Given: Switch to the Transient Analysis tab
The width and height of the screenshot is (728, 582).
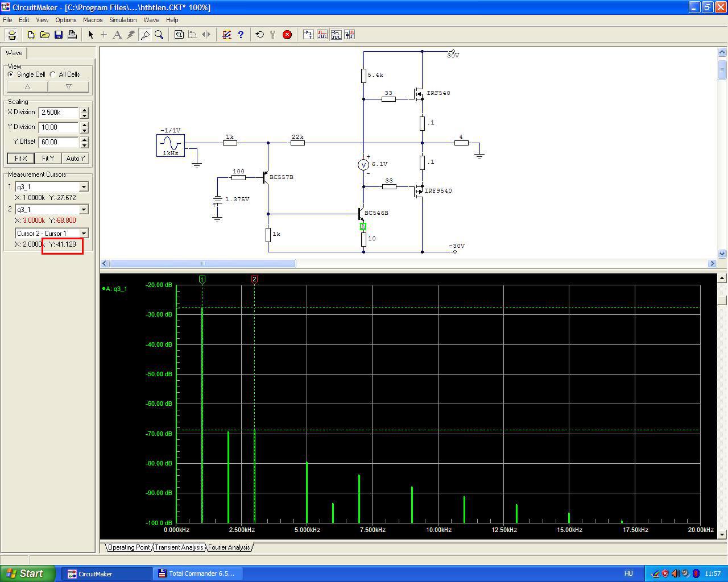Looking at the screenshot, I should tap(179, 547).
